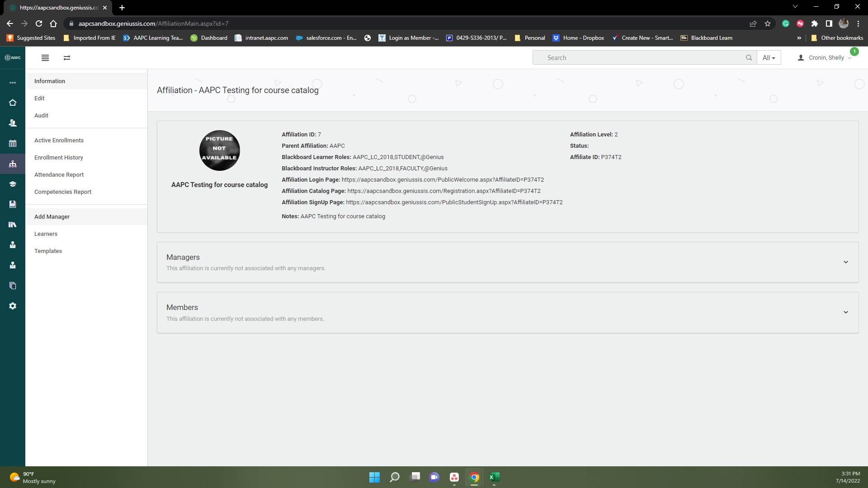This screenshot has width=868, height=488.
Task: Click the swap arrows toolbar icon
Action: (67, 58)
